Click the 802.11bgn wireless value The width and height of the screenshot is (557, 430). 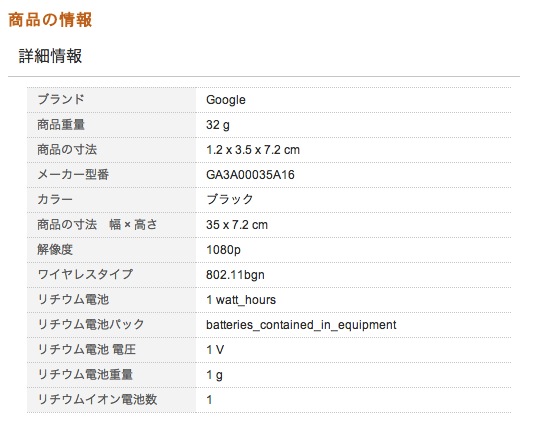click(x=235, y=275)
